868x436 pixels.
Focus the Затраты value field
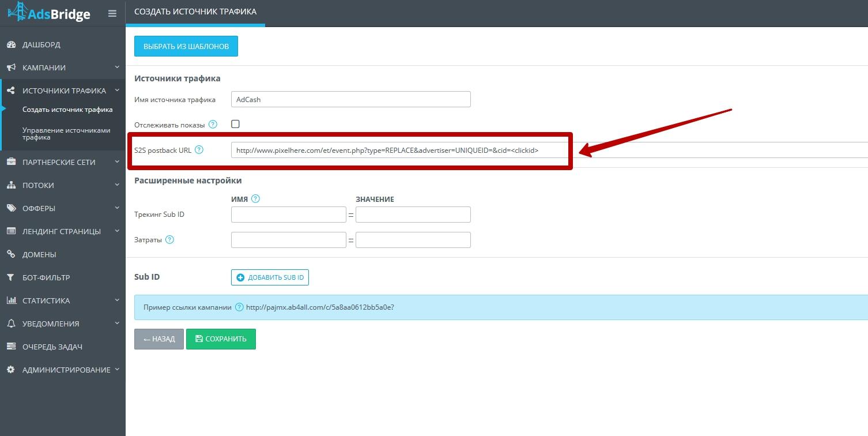point(413,240)
